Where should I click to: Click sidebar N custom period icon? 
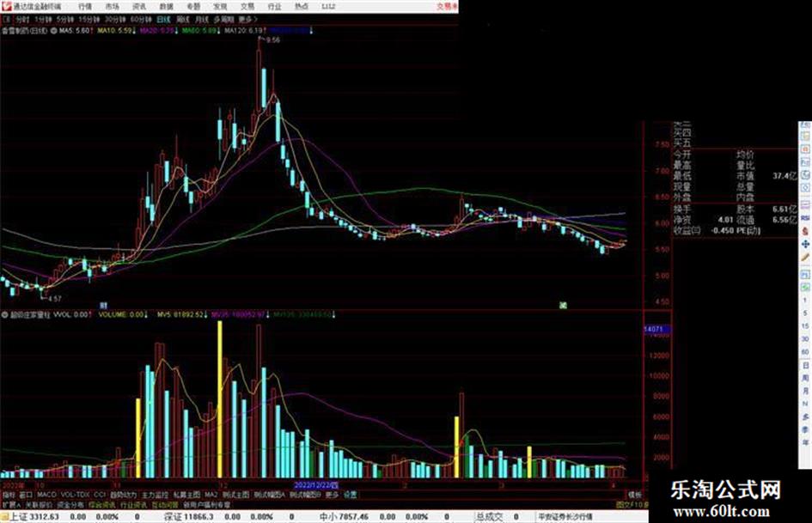tap(805, 404)
